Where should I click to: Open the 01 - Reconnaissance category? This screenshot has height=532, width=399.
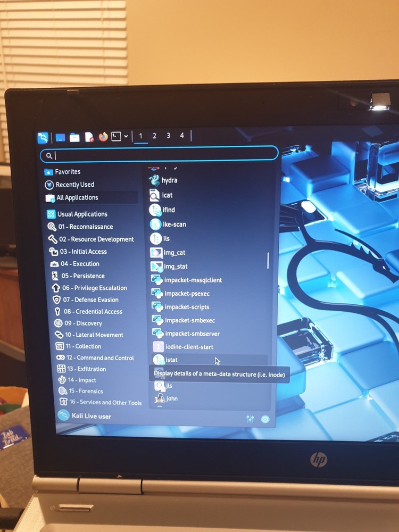tap(93, 227)
